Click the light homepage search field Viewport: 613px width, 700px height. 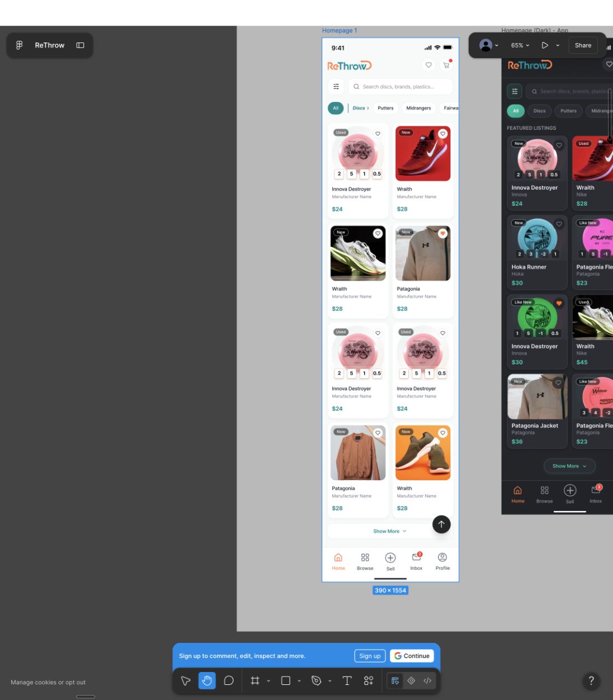click(400, 87)
